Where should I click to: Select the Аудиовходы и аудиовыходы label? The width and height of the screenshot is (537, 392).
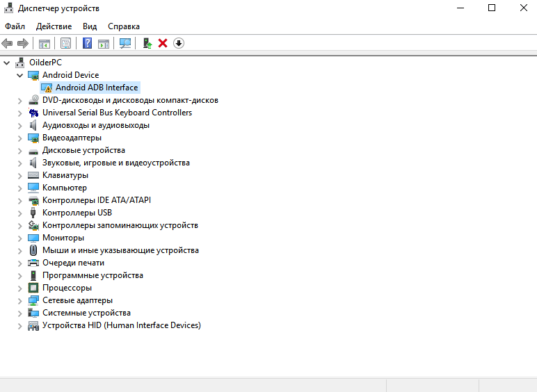click(96, 125)
